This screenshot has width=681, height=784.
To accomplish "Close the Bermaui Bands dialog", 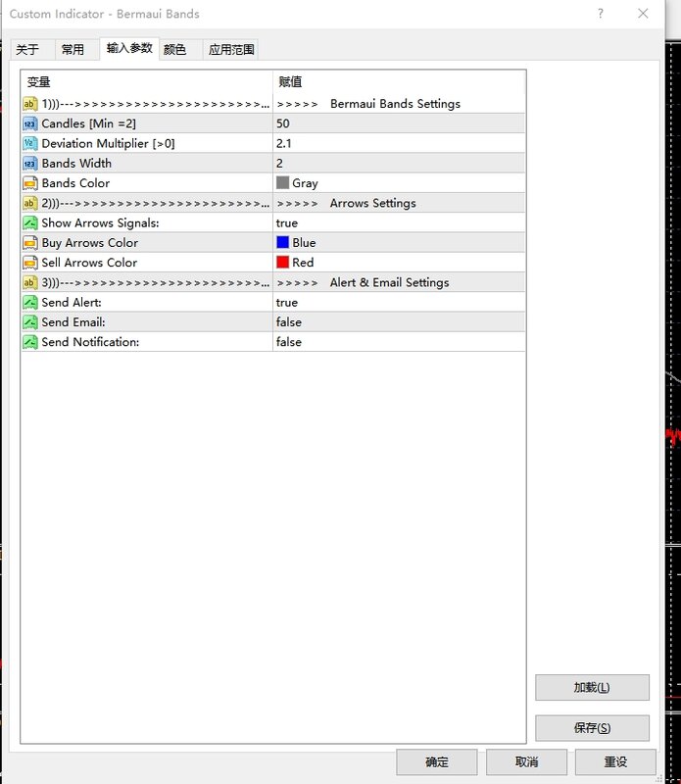I will pos(643,14).
